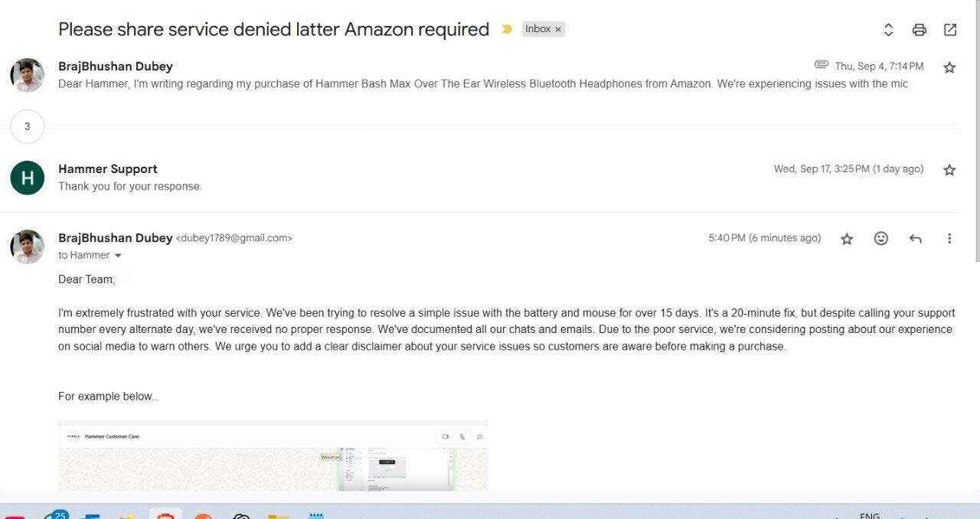980x519 pixels.
Task: Star the Hammer Support message
Action: point(949,170)
